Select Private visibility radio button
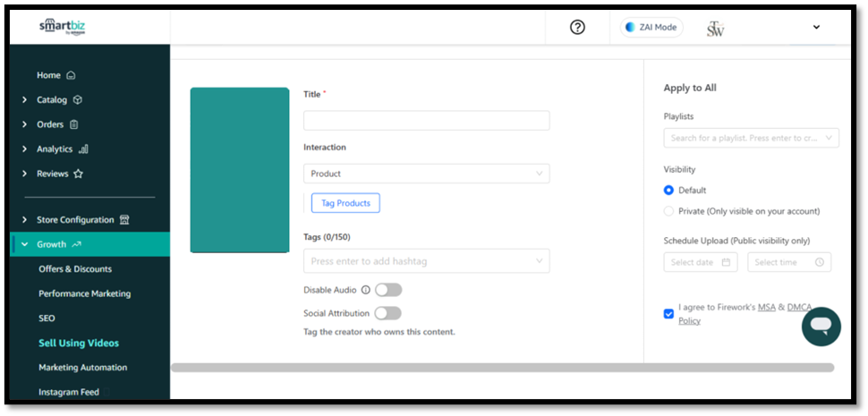The image size is (868, 416). click(668, 211)
